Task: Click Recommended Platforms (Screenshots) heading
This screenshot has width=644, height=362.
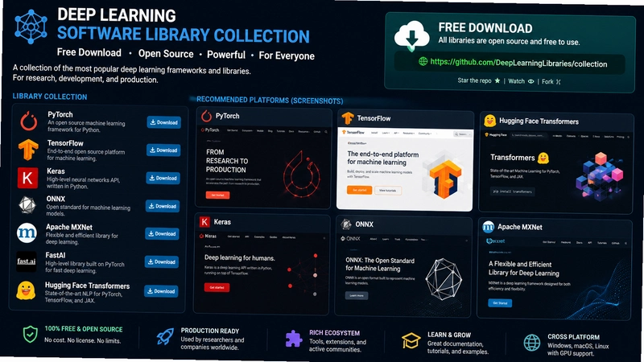Action: click(x=270, y=100)
